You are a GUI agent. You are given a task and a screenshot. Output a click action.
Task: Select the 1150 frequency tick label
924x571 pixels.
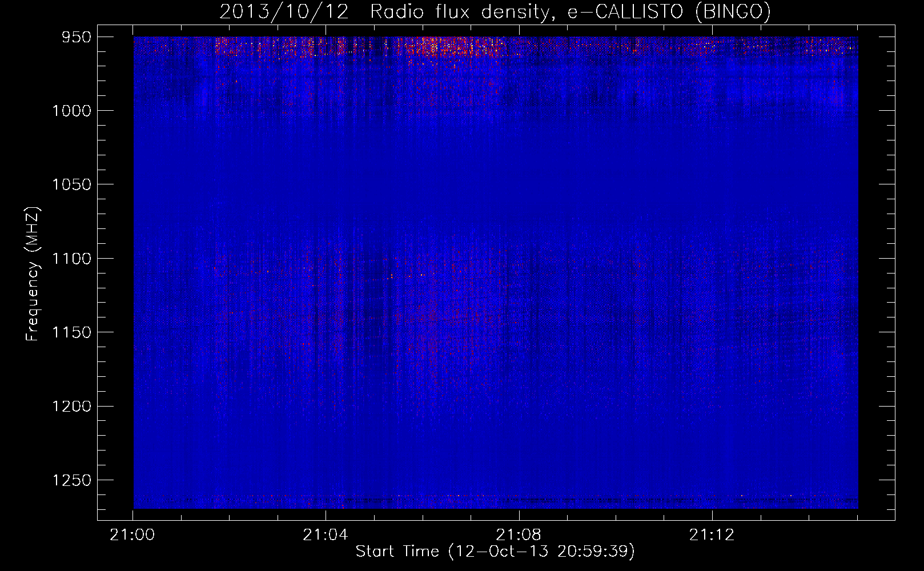[x=72, y=332]
